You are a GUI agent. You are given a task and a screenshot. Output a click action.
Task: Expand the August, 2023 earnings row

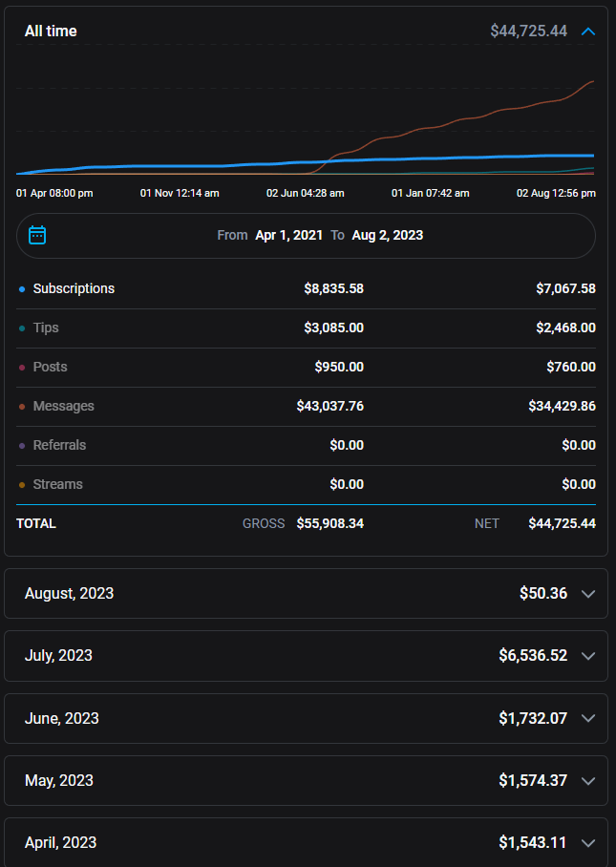306,593
